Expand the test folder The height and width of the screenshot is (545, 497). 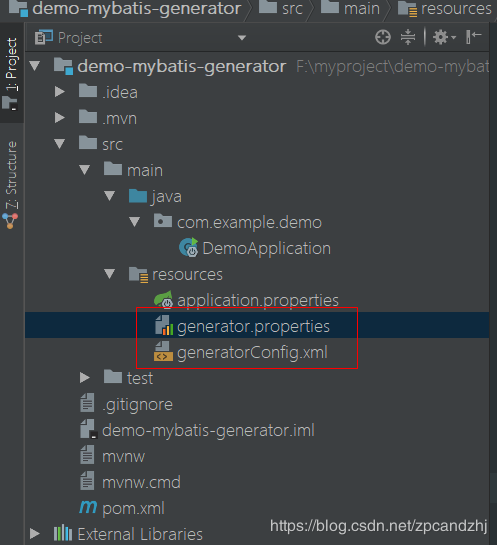(85, 378)
